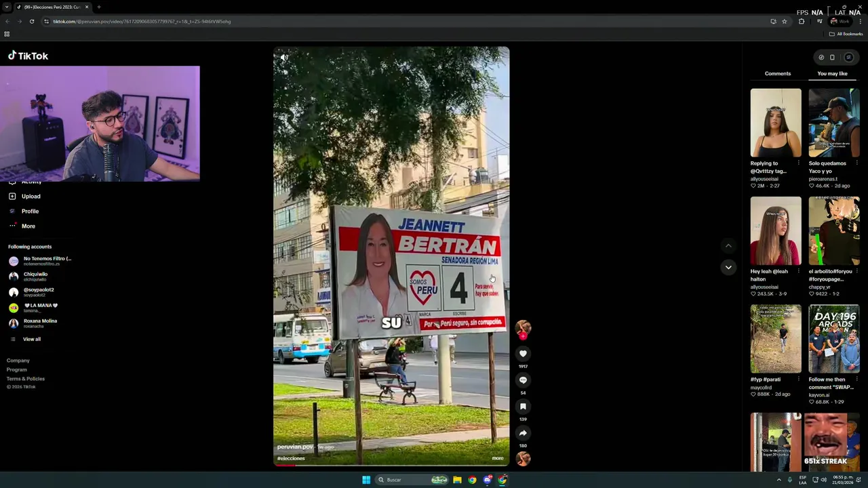Open the Work Chrome profile button
Screen dimensions: 868x488
pyautogui.click(x=840, y=21)
